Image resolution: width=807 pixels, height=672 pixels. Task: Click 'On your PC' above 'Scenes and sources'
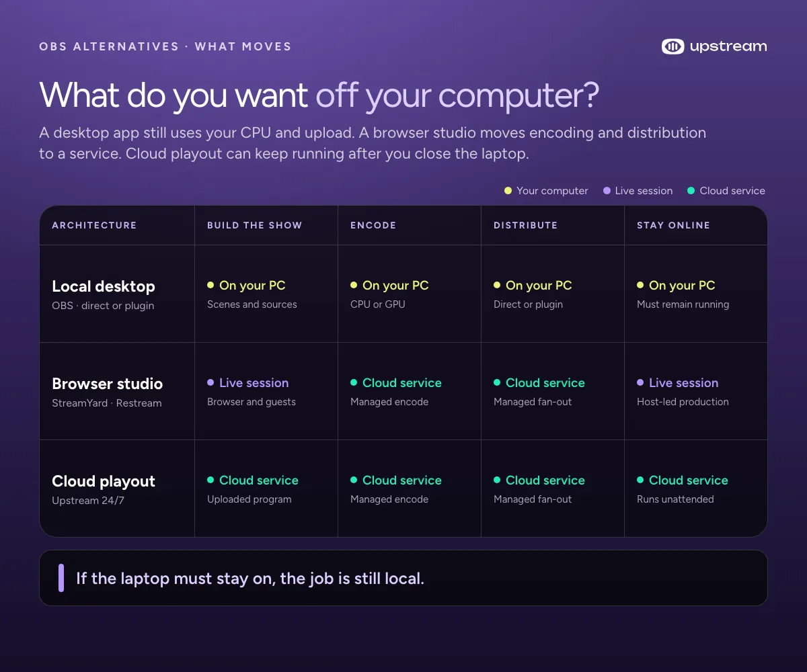tap(252, 286)
